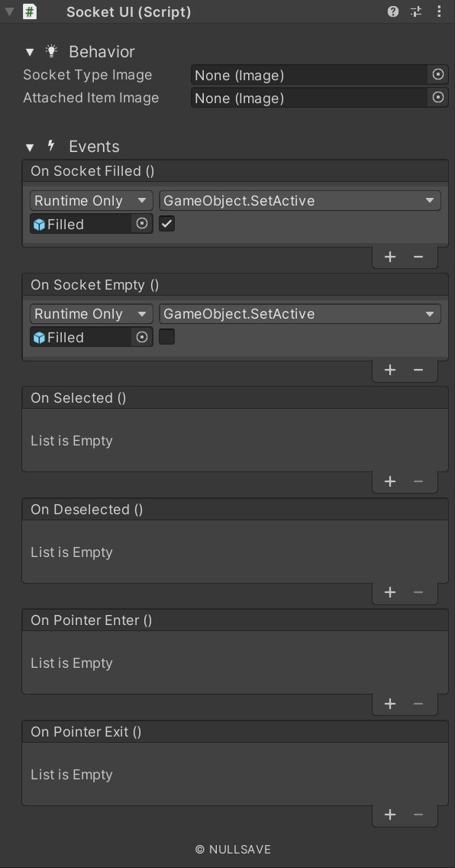Image resolution: width=455 pixels, height=868 pixels.
Task: Open GameObject.SetActive dropdown in On Socket Empty
Action: [298, 313]
